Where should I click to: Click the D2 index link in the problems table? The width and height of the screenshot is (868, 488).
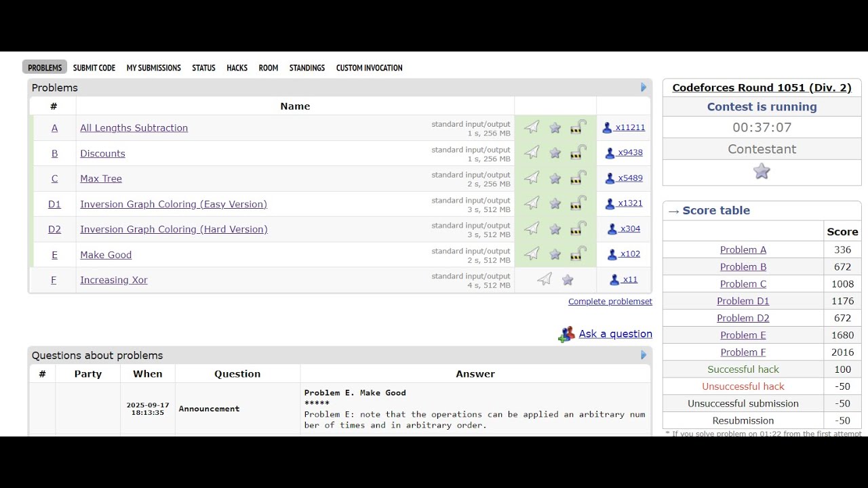54,230
